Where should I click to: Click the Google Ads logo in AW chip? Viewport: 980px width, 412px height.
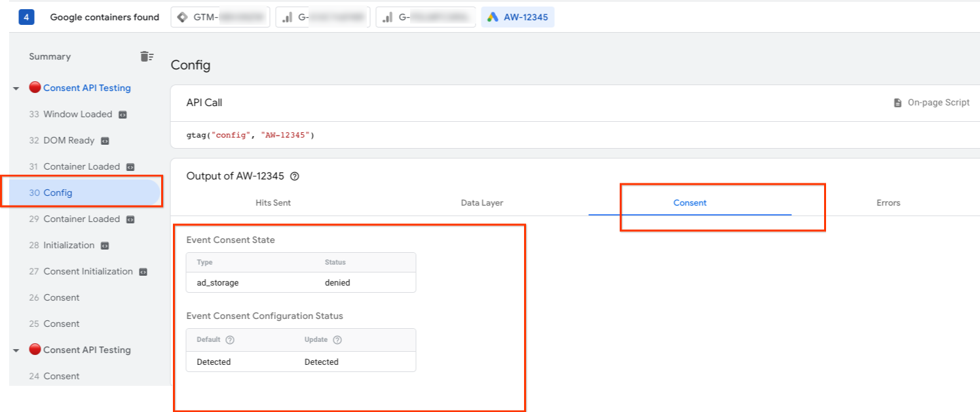[493, 18]
